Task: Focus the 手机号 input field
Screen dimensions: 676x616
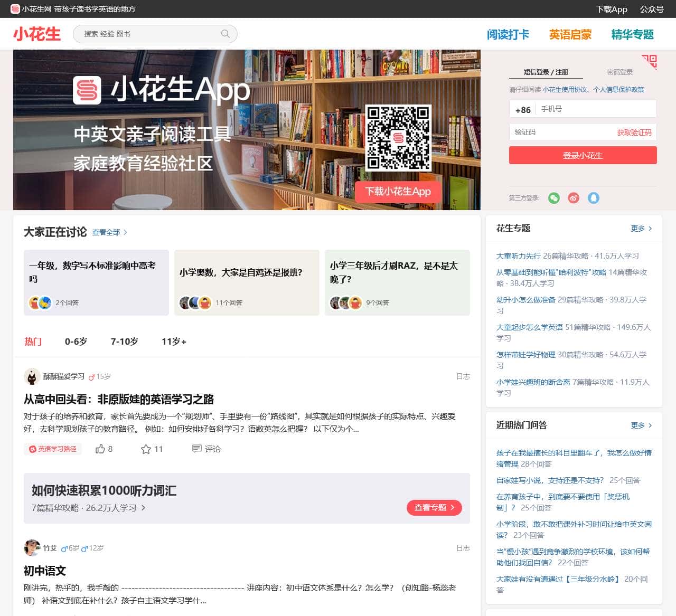Action: coord(596,109)
